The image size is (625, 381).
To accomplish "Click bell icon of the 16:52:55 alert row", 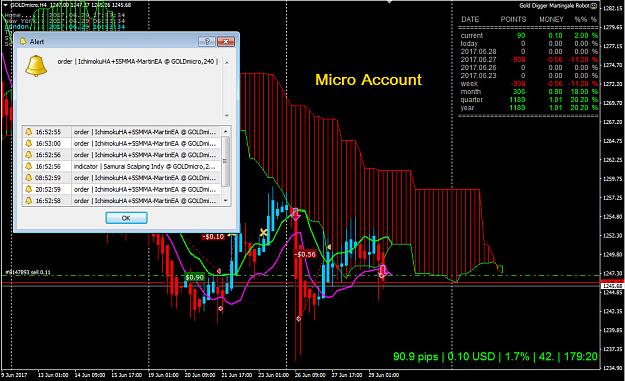I will point(29,132).
